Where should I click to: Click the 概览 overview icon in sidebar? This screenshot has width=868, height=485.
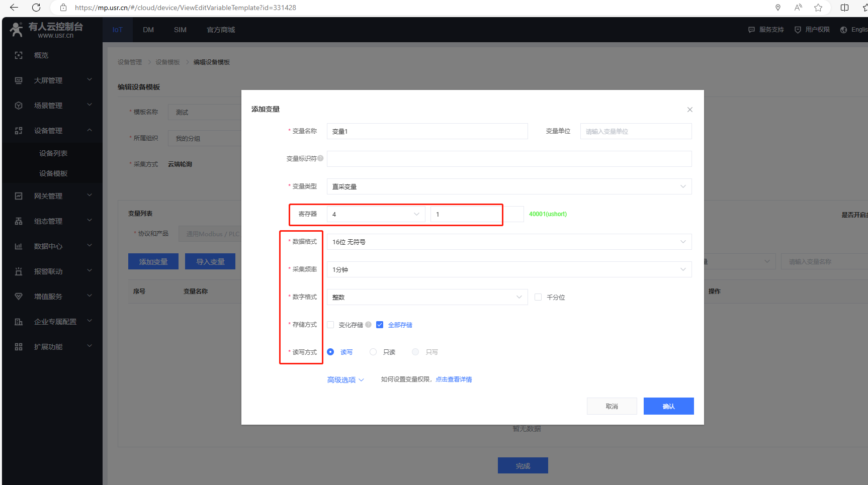(19, 55)
